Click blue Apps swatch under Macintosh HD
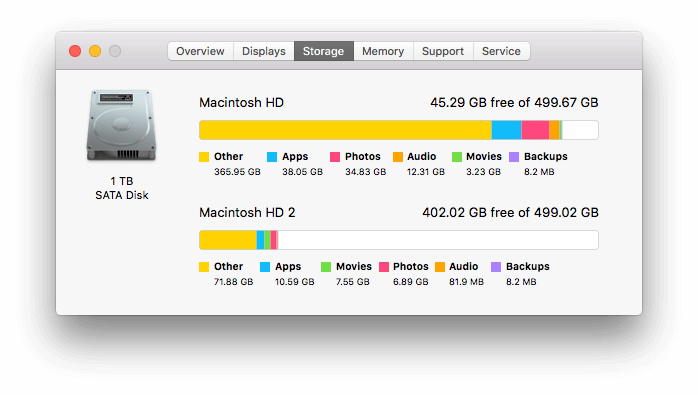Viewport: 698px width, 395px height. point(272,157)
